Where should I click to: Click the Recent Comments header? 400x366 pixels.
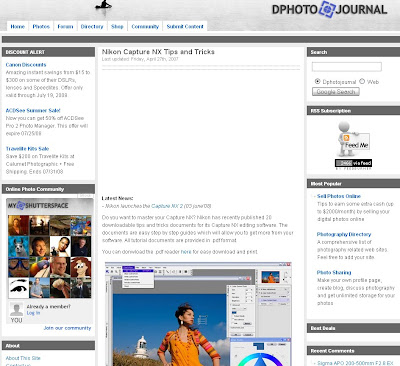(x=353, y=351)
